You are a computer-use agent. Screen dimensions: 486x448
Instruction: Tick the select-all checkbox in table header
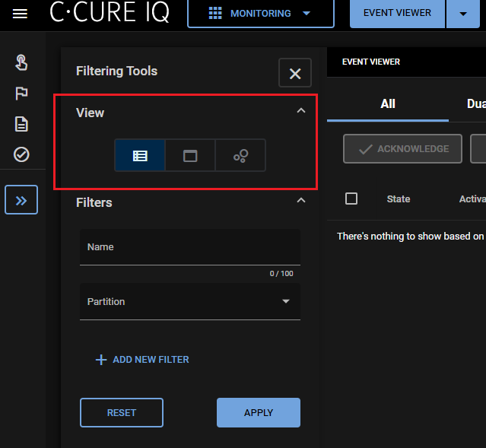click(x=351, y=199)
